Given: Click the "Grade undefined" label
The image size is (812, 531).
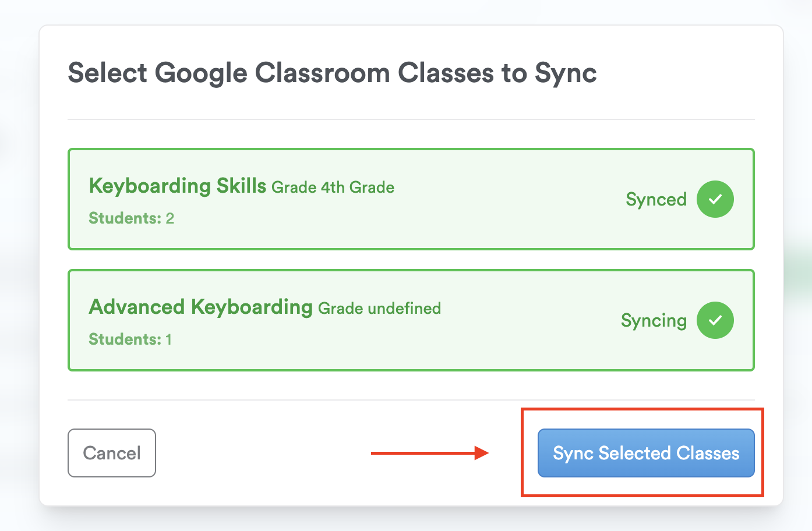Looking at the screenshot, I should tap(379, 309).
